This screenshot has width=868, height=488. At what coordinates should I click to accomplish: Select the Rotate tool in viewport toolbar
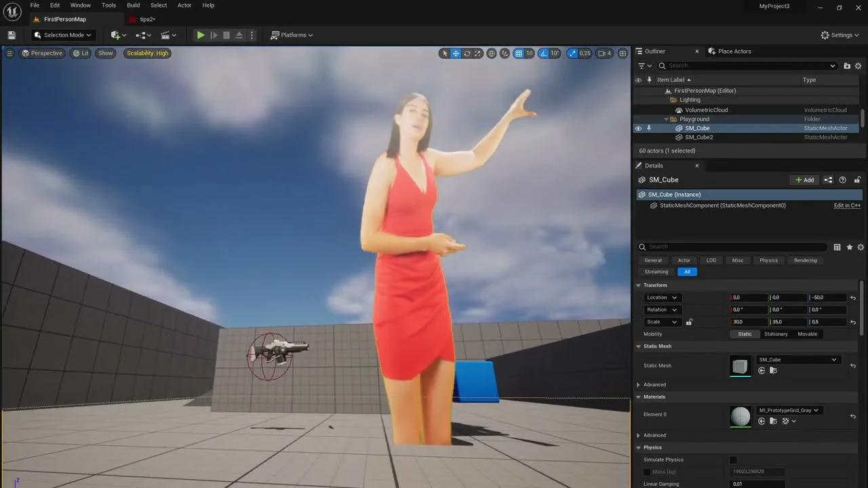point(467,53)
